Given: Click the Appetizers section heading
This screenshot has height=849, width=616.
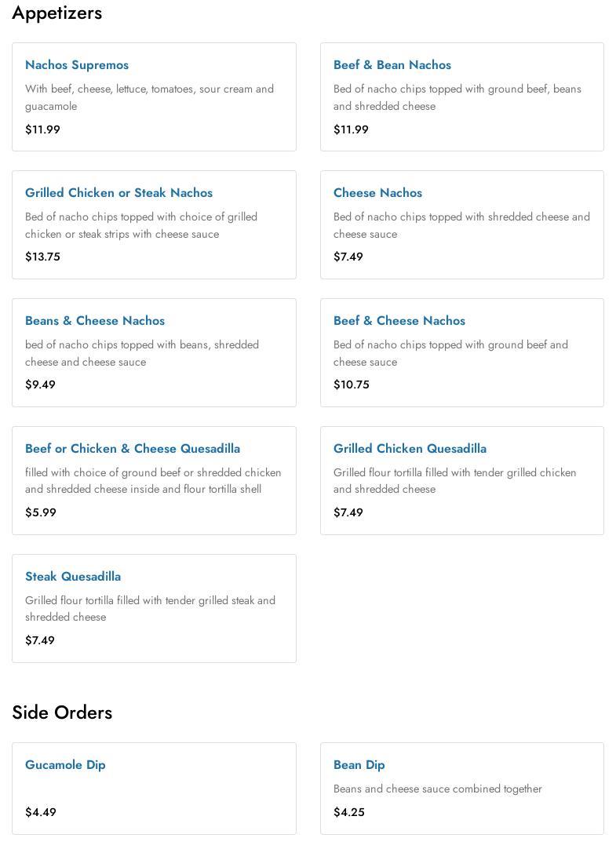Looking at the screenshot, I should pos(57,13).
